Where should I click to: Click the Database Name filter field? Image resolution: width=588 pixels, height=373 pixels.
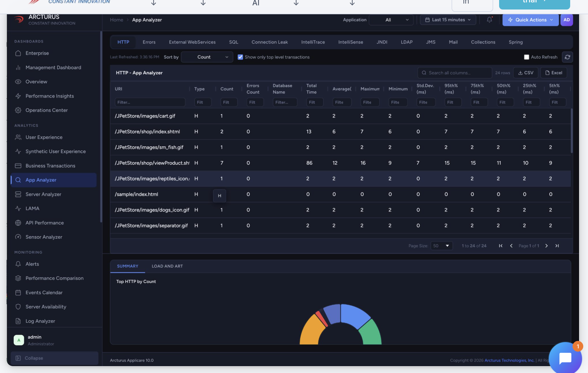click(285, 102)
